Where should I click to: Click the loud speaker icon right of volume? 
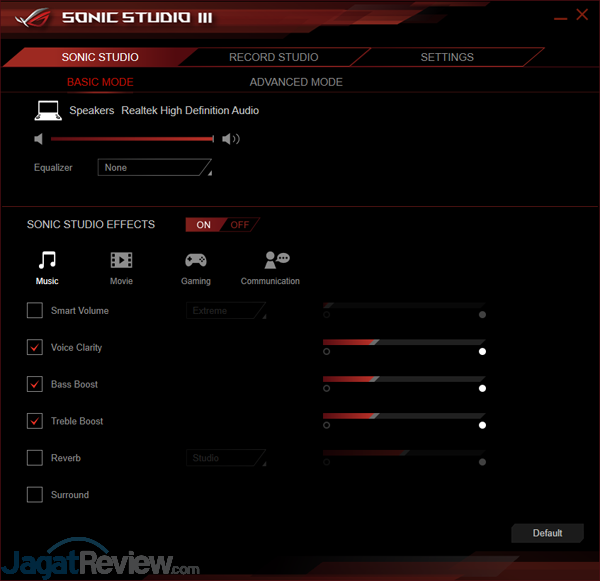(231, 139)
